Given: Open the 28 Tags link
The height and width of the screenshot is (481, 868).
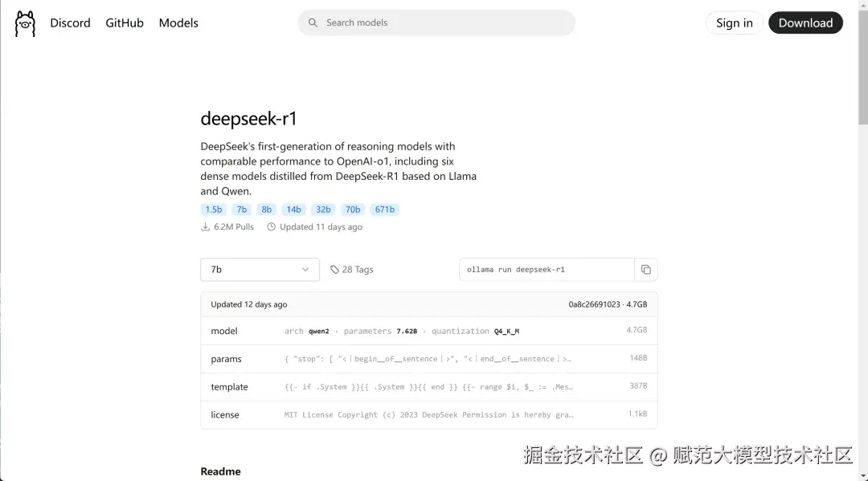Looking at the screenshot, I should 352,270.
